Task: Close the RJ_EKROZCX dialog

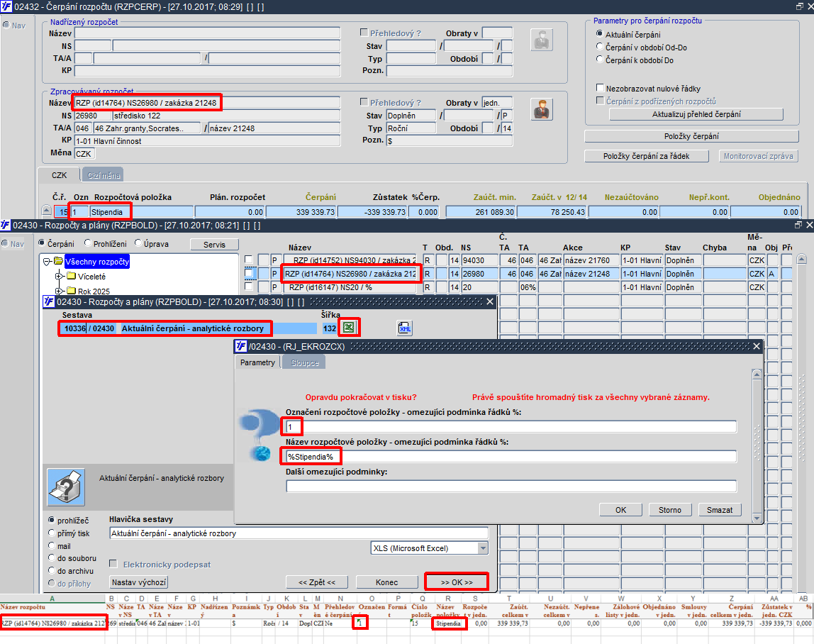Action: click(x=756, y=346)
